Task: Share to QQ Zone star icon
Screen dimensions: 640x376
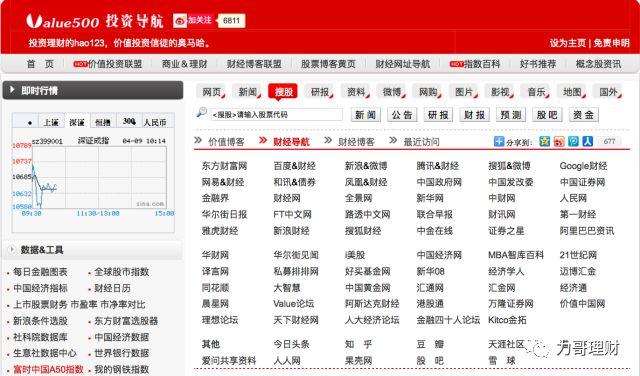Action: (x=544, y=141)
